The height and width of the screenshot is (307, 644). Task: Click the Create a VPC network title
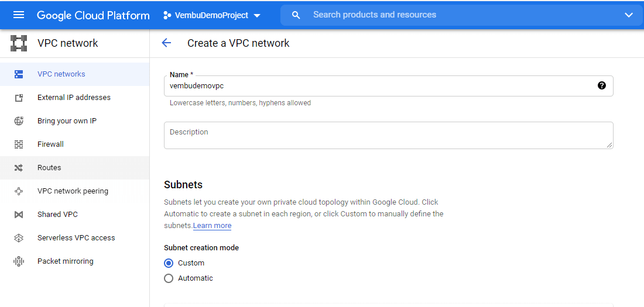pos(238,43)
